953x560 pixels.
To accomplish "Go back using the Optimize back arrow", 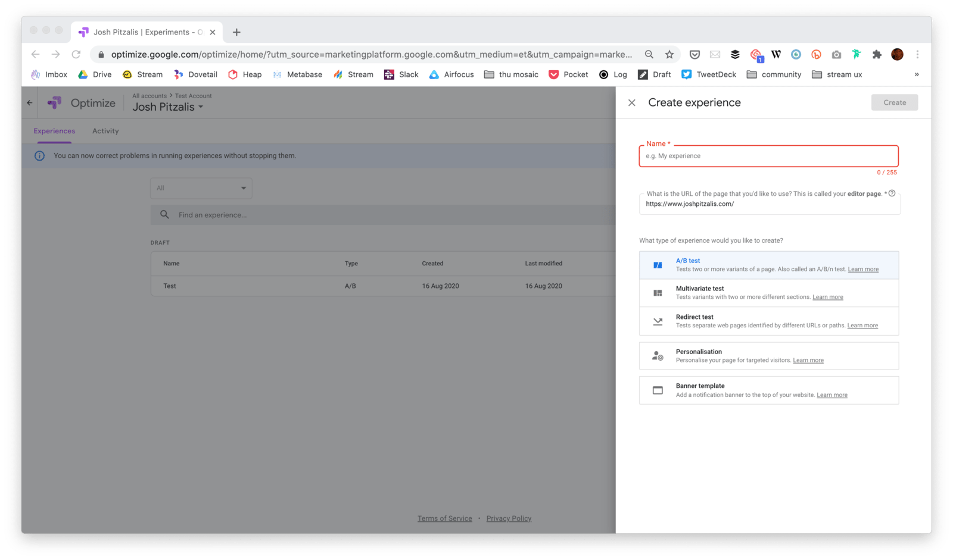I will (30, 103).
